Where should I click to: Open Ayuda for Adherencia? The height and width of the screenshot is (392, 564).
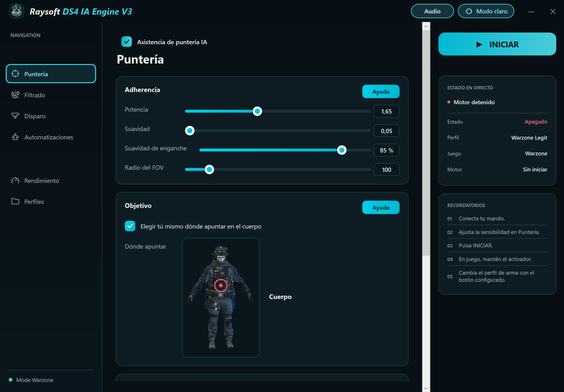(381, 92)
